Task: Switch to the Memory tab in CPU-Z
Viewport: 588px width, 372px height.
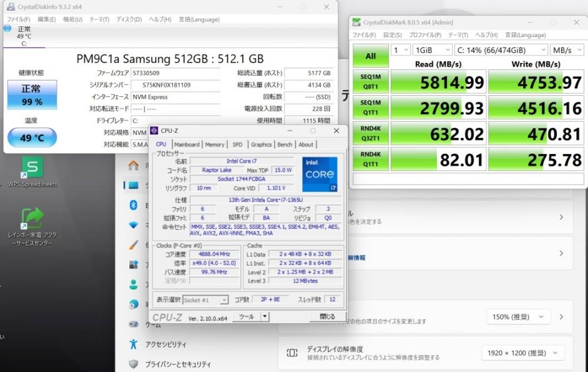Action: tap(215, 145)
